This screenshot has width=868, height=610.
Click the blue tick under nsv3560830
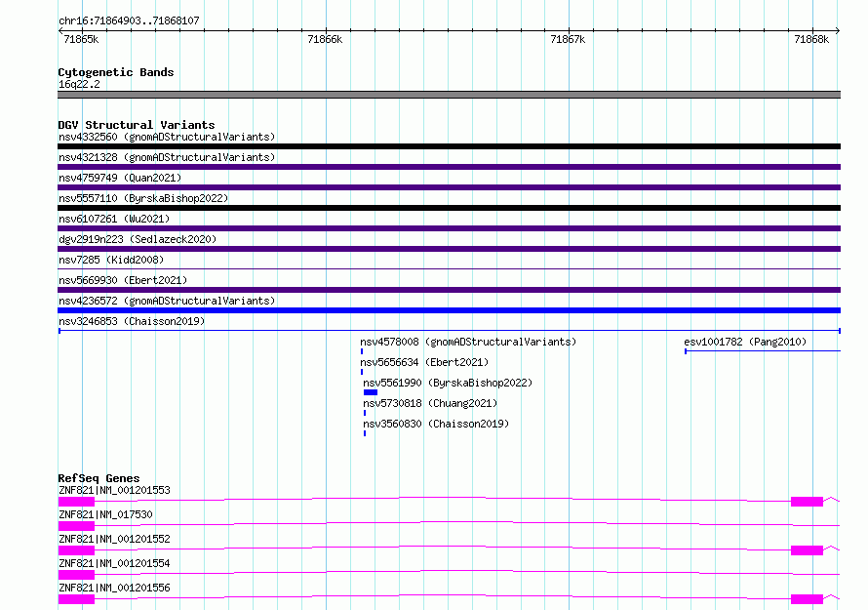pos(364,433)
